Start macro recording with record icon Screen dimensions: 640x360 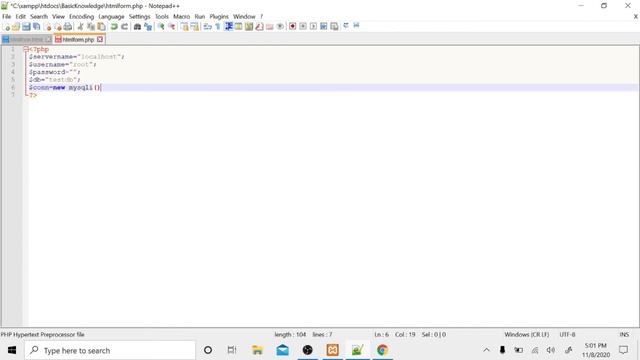[x=292, y=27]
